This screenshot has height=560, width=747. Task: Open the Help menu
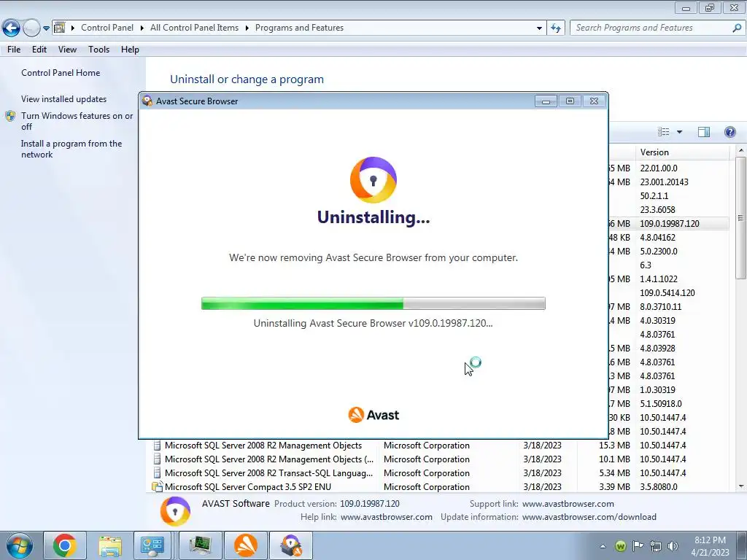130,50
